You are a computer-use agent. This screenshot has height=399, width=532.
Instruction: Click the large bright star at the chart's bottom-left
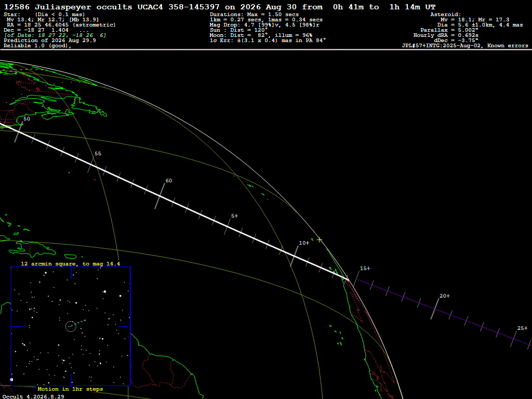pyautogui.click(x=11, y=380)
